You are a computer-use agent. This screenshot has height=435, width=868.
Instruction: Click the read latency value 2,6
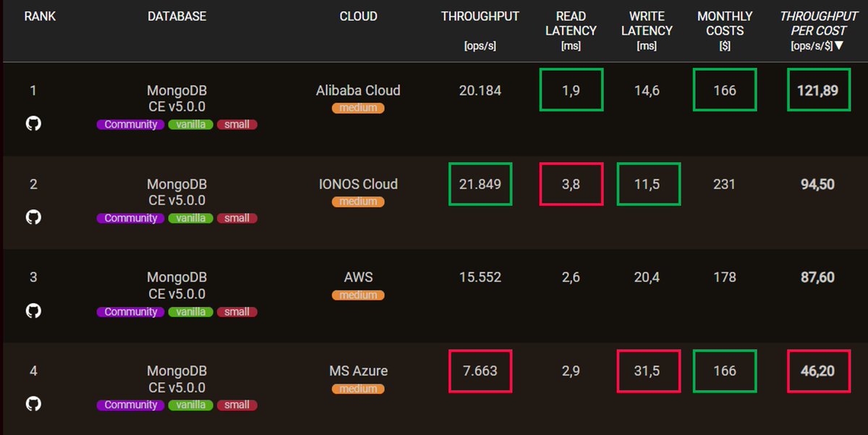point(571,277)
